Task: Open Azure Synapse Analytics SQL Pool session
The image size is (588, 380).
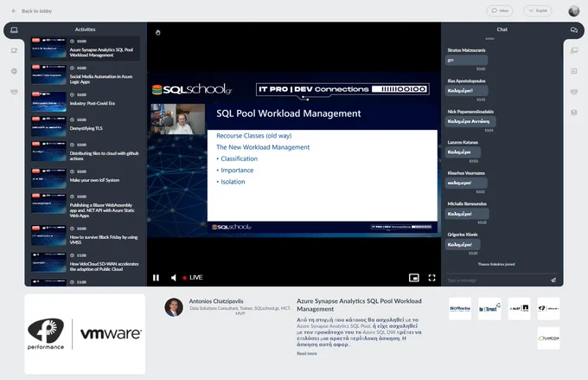Action: (86, 48)
